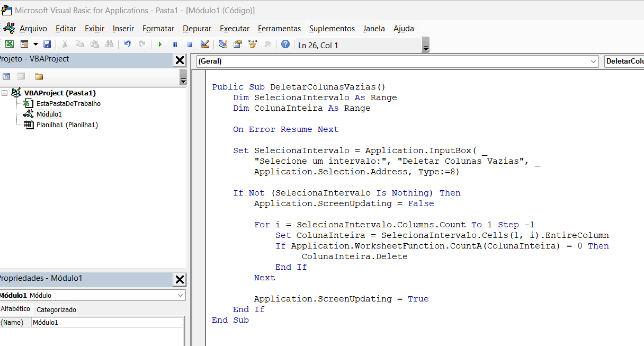The height and width of the screenshot is (346, 644).
Task: Click the Undo arrow icon
Action: 127,45
